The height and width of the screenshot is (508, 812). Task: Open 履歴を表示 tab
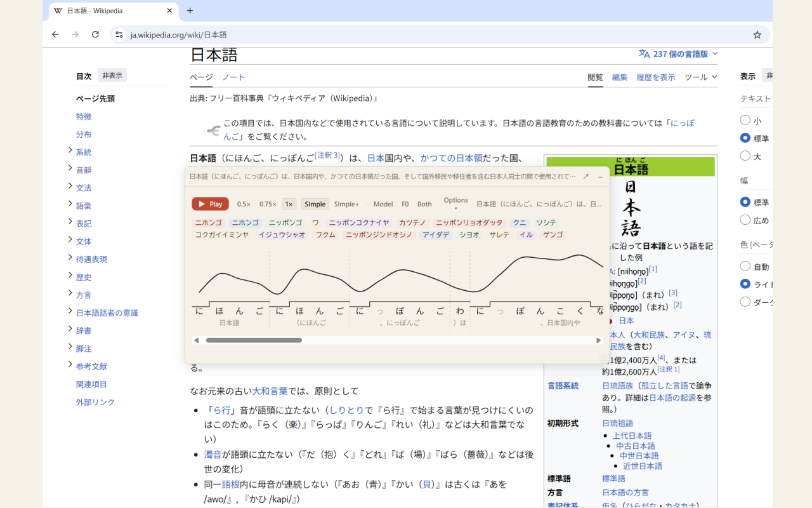(x=656, y=77)
